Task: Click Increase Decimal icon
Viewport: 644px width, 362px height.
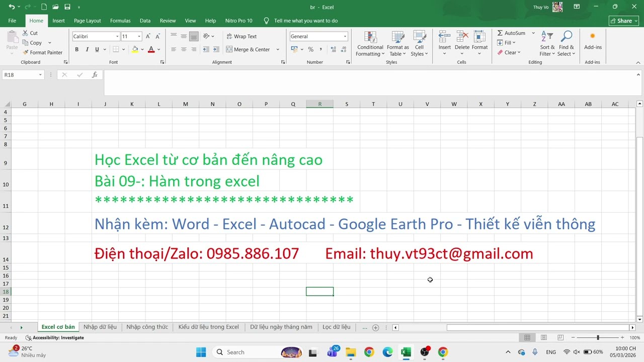Action: pyautogui.click(x=333, y=49)
